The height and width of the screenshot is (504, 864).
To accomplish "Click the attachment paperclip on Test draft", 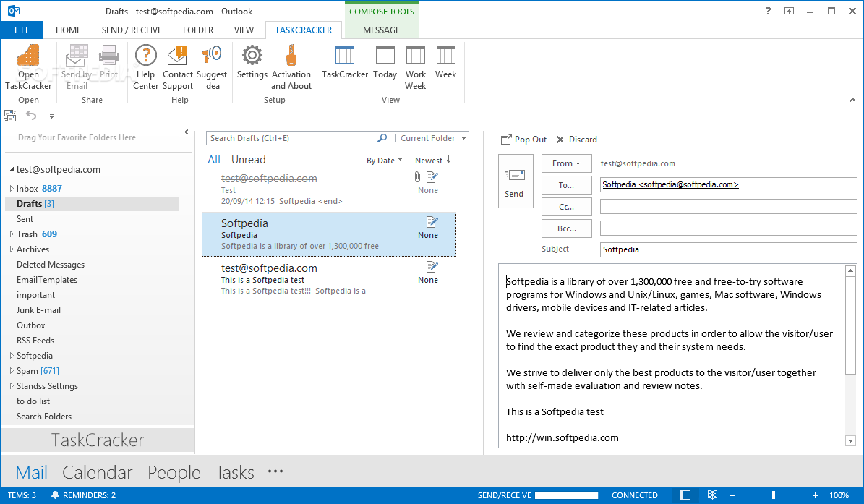I will [417, 177].
